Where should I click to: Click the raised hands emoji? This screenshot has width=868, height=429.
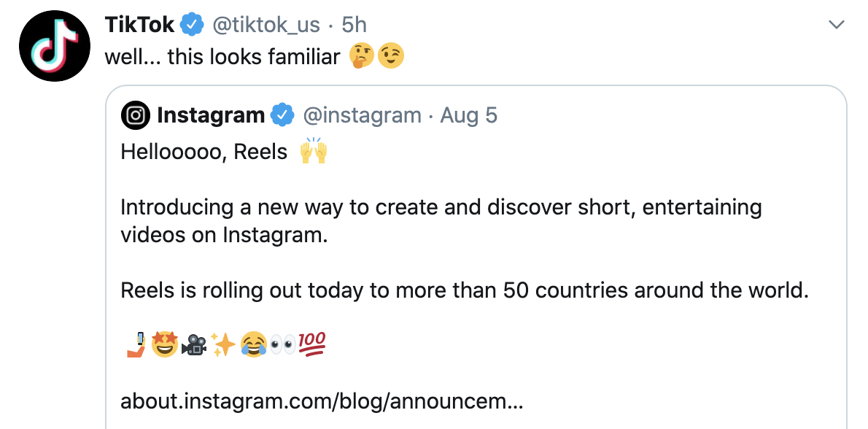pos(314,152)
